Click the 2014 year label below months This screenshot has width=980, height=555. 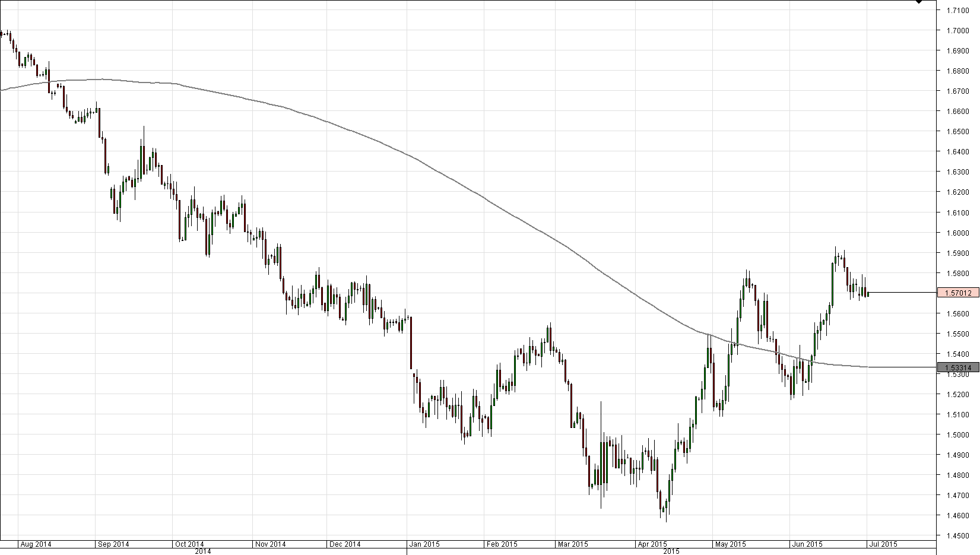203,551
